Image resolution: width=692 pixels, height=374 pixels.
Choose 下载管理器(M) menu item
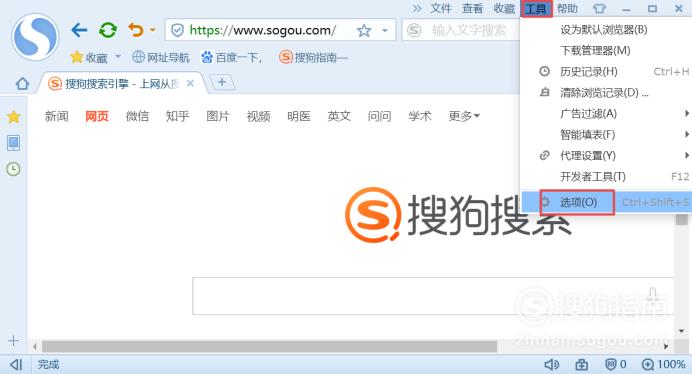click(606, 50)
